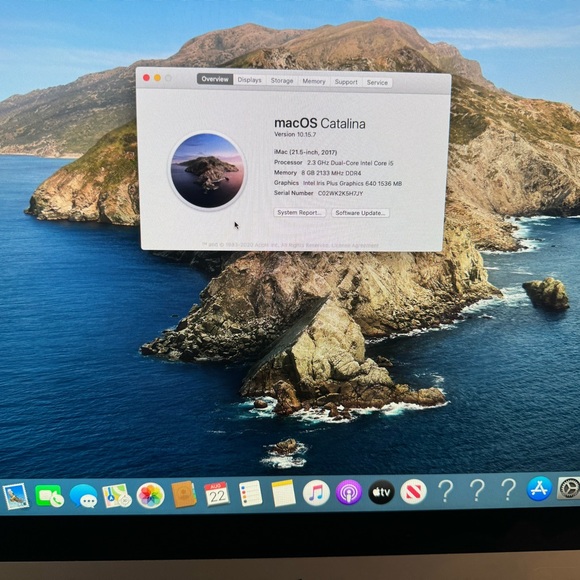Open the App Store in the Dock
The image size is (580, 580).
[539, 489]
